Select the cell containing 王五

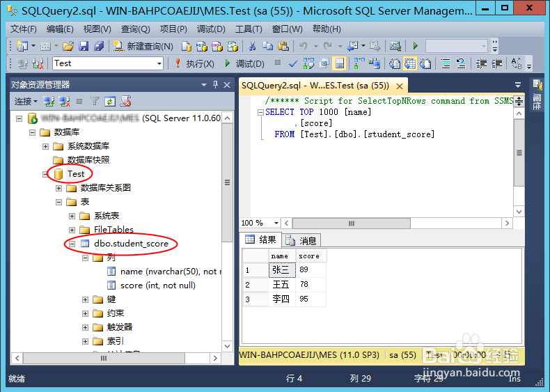tap(282, 284)
